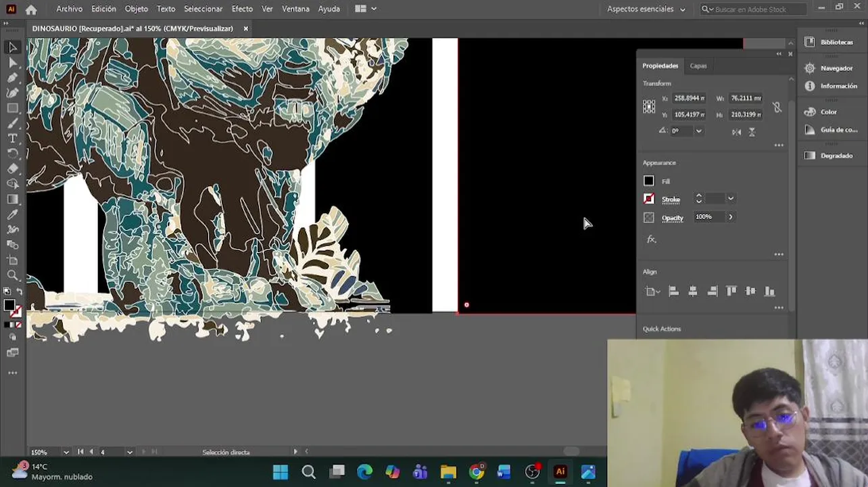Align selection to horizontal center
868x487 pixels.
[x=692, y=292]
